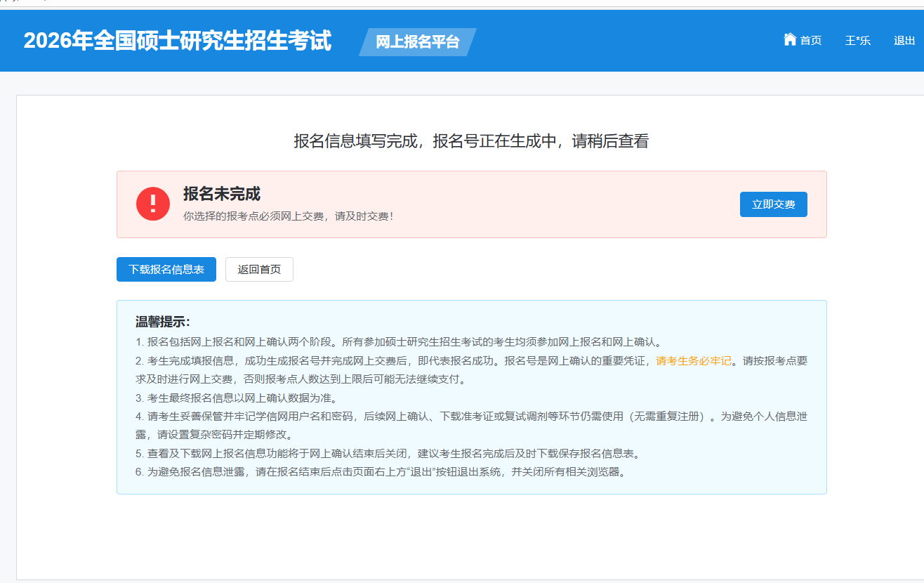Click tip 5 about 下载保存报名信息表
This screenshot has width=924, height=583.
387,453
